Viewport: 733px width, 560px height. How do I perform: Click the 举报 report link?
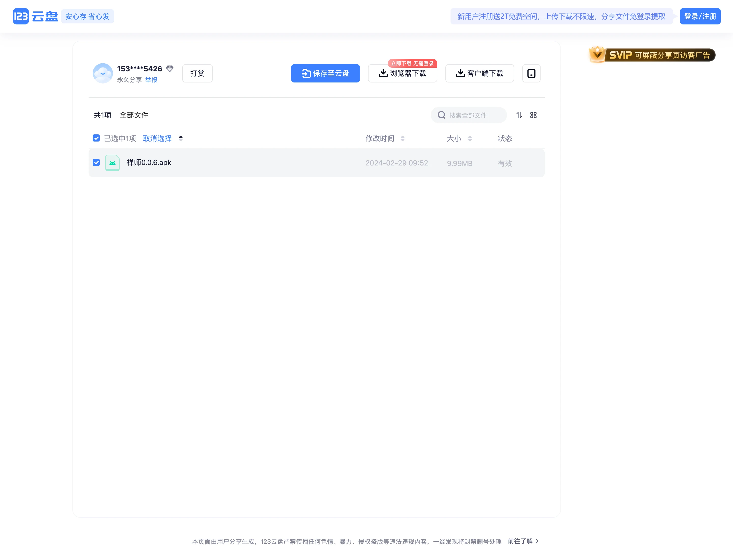tap(151, 80)
